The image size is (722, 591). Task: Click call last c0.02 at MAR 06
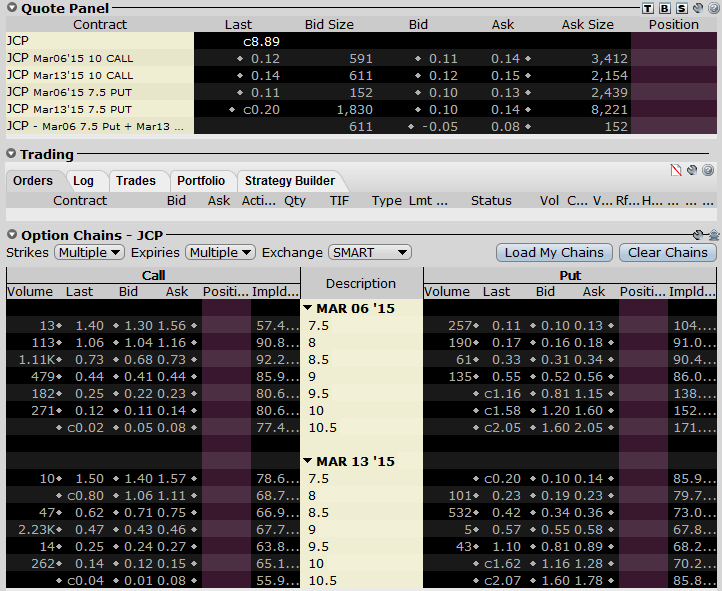click(85, 428)
